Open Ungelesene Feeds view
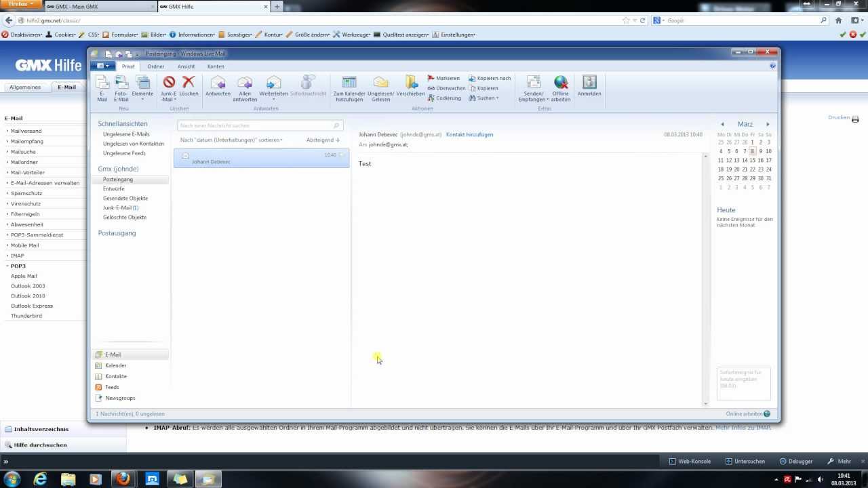Image resolution: width=868 pixels, height=488 pixels. tap(124, 153)
